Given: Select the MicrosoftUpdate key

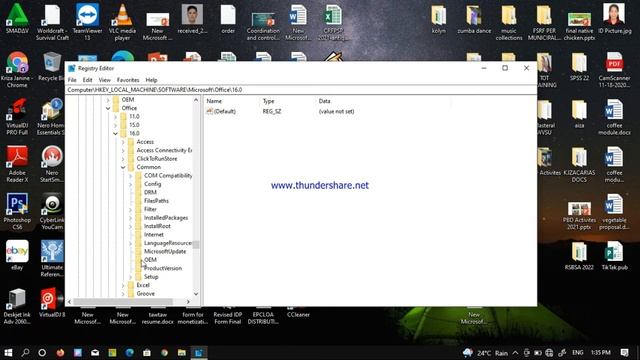Looking at the screenshot, I should [x=165, y=251].
